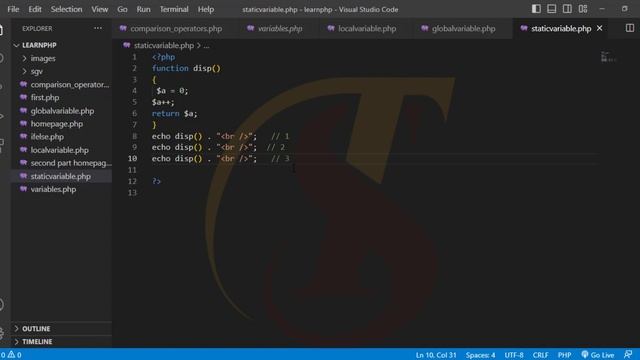Change line ending via CRLF status
Viewport: 640px width, 360px height.
[540, 355]
